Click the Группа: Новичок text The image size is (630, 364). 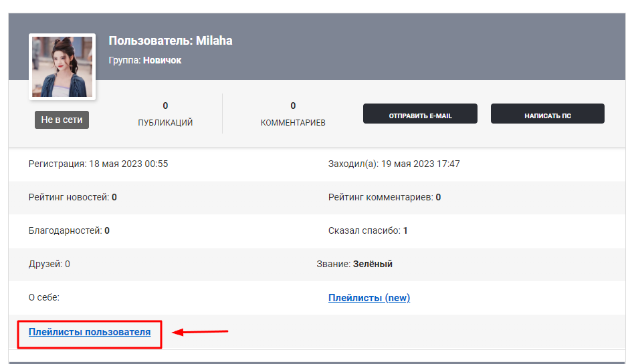145,60
